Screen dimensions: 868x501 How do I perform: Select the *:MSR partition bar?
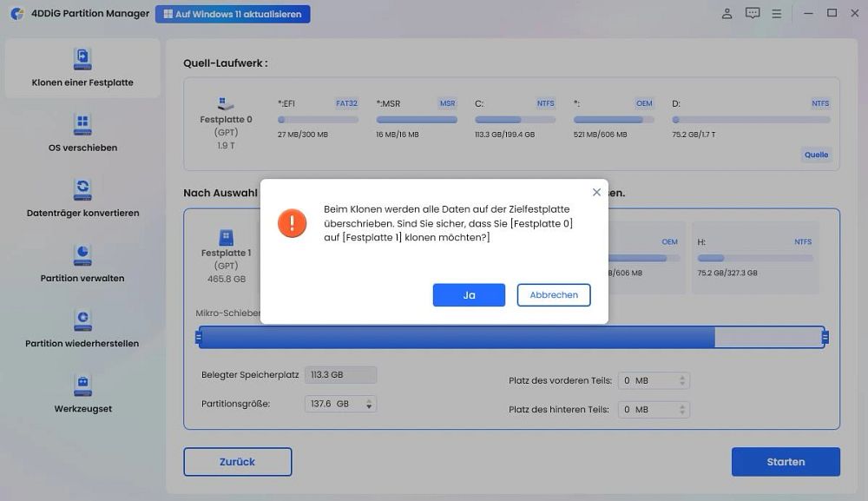(x=417, y=120)
